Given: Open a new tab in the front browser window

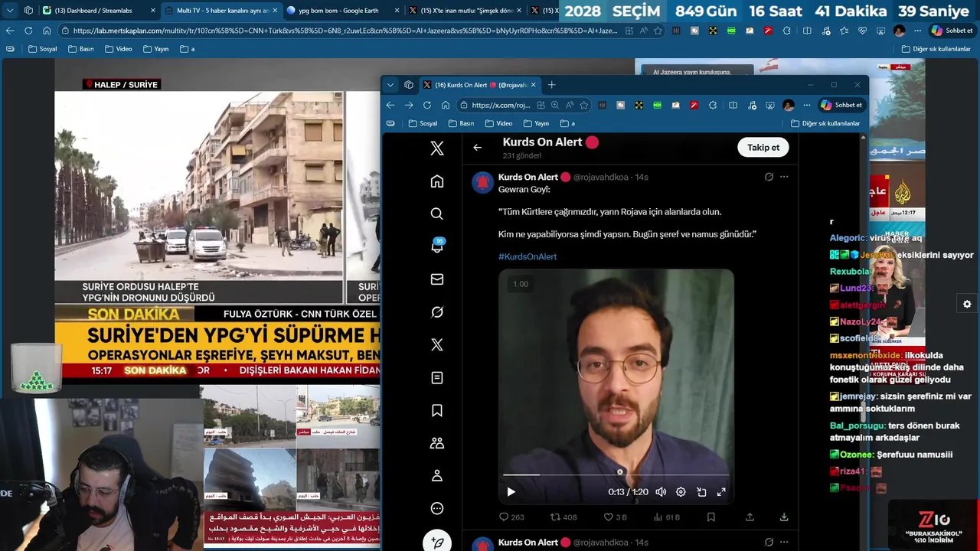Looking at the screenshot, I should tap(551, 85).
